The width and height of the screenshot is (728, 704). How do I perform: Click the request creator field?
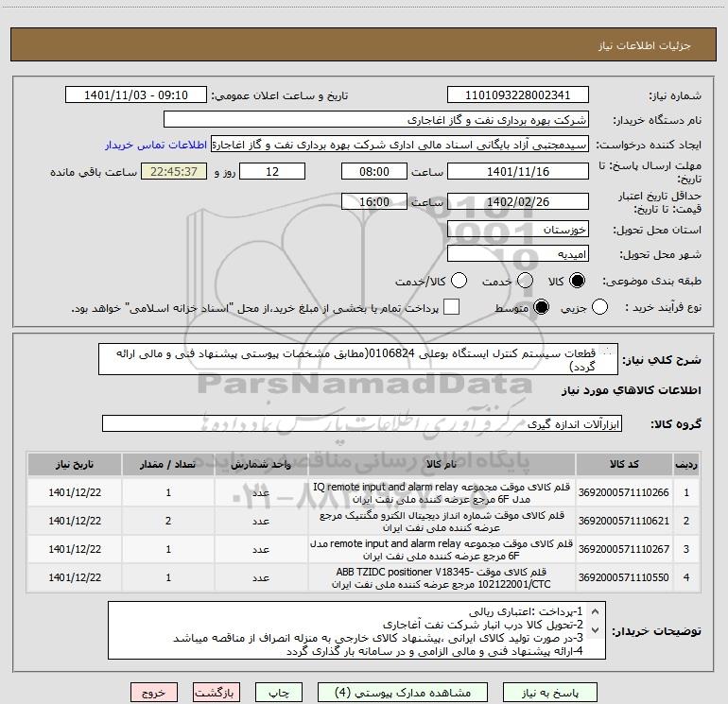tap(400, 145)
